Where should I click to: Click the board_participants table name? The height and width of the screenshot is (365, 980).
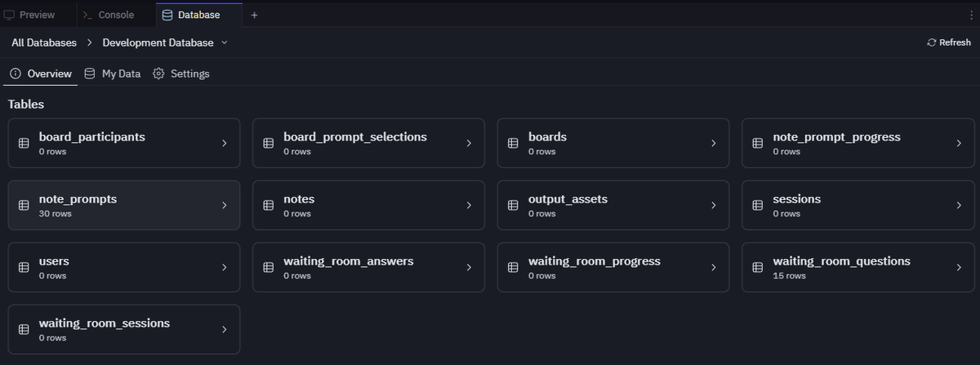click(92, 136)
